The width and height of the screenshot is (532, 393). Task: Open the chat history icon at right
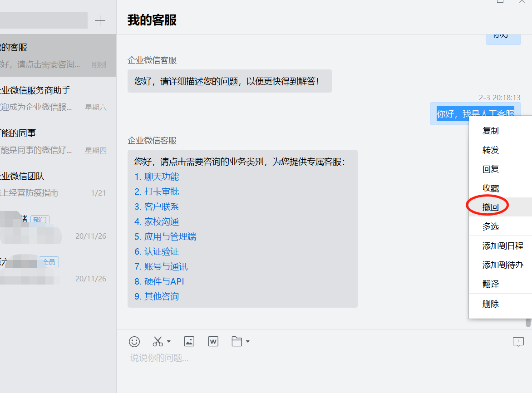(x=518, y=342)
